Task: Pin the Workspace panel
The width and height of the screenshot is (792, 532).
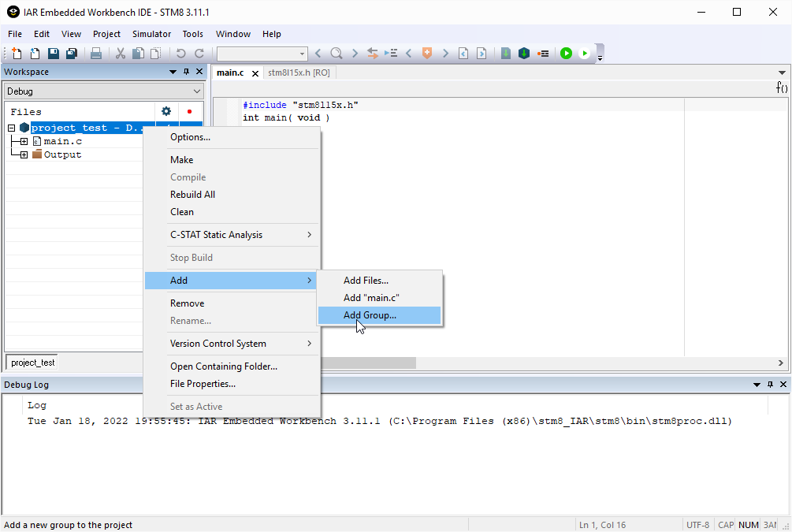Action: 187,72
